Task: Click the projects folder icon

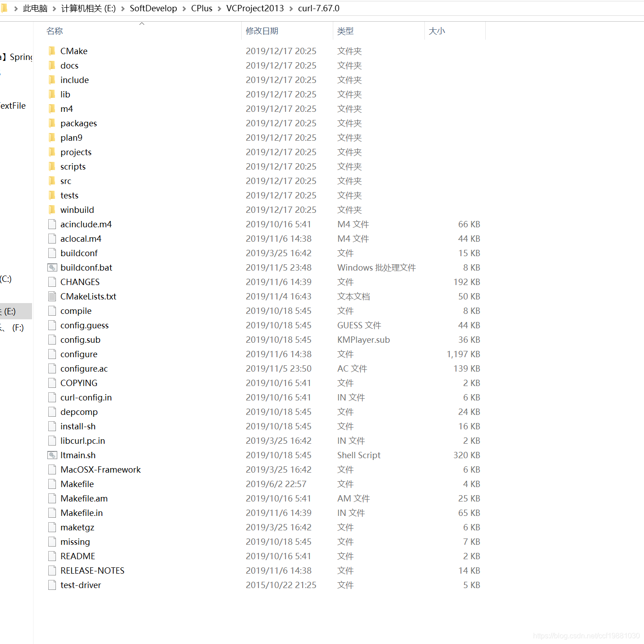Action: pyautogui.click(x=52, y=152)
